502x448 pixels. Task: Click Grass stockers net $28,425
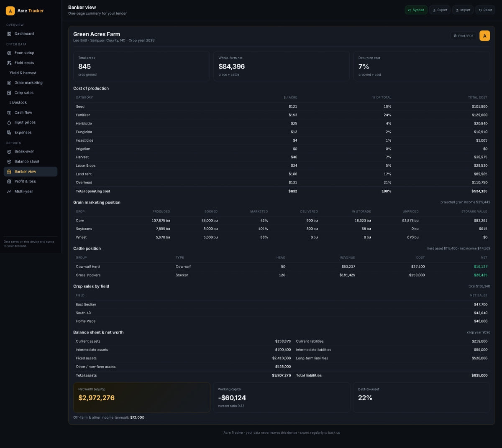click(481, 275)
